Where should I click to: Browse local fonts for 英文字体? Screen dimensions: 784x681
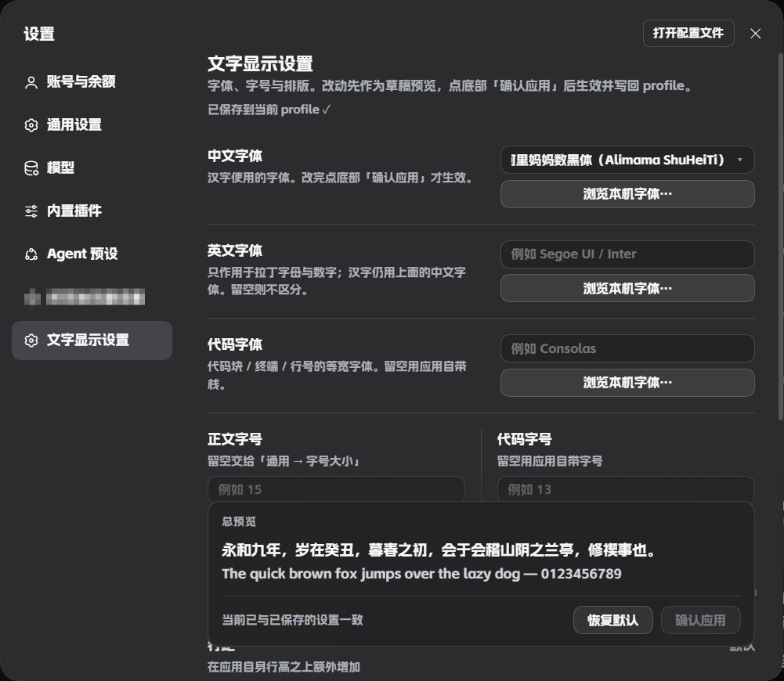click(x=627, y=288)
